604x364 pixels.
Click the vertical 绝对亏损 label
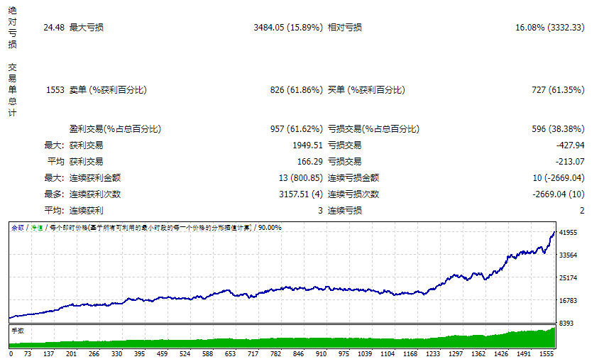tap(12, 28)
